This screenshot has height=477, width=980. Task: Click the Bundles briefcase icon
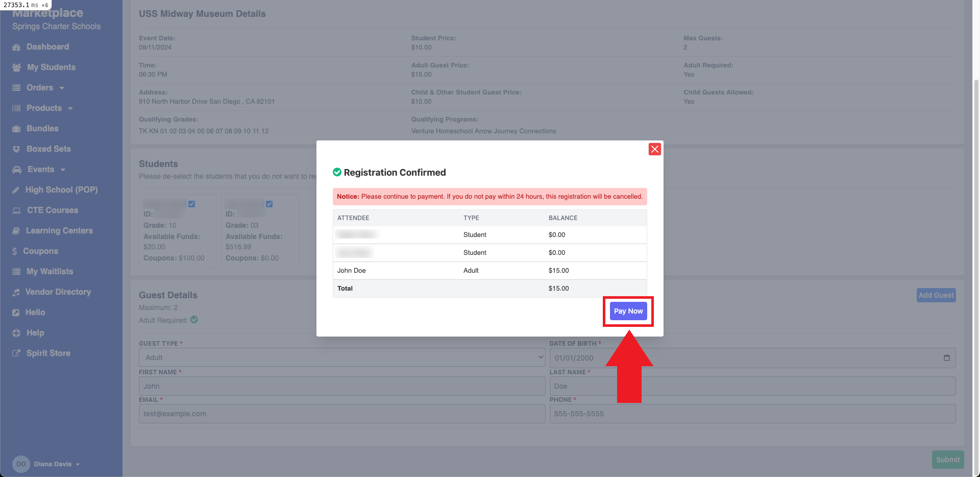tap(16, 129)
